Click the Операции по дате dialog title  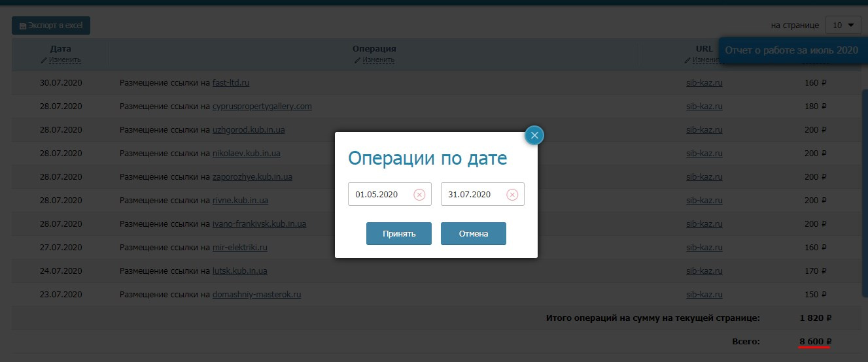click(x=427, y=158)
